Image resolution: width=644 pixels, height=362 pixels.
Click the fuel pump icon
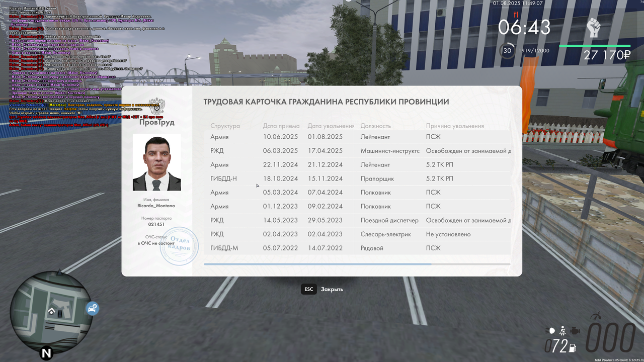click(x=573, y=347)
